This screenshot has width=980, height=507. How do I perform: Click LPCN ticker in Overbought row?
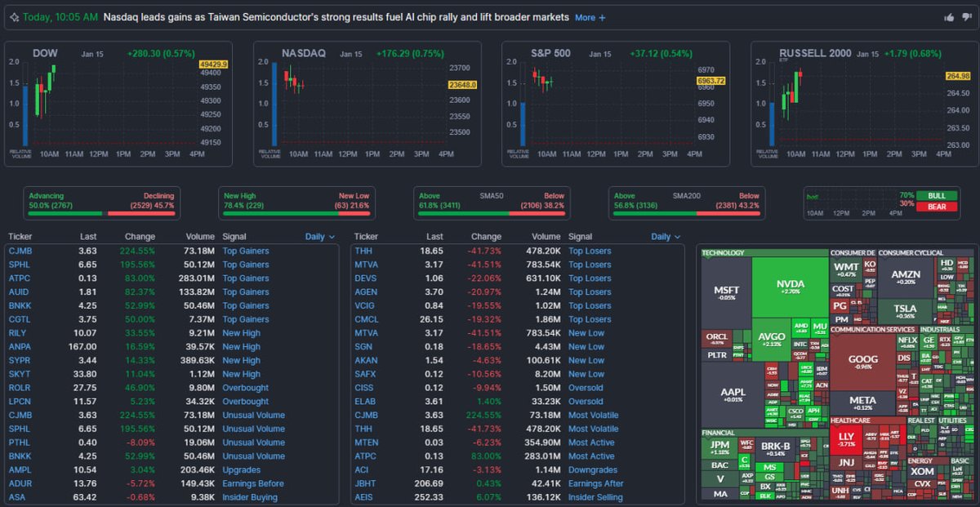[19, 402]
